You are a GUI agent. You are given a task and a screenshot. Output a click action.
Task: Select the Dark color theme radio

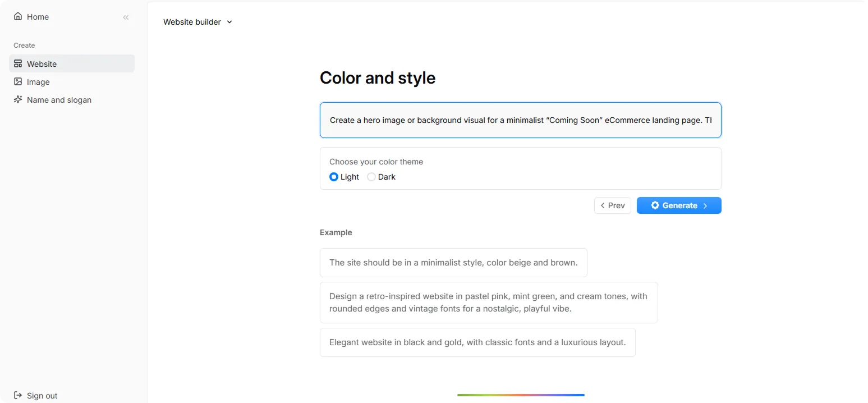point(371,177)
